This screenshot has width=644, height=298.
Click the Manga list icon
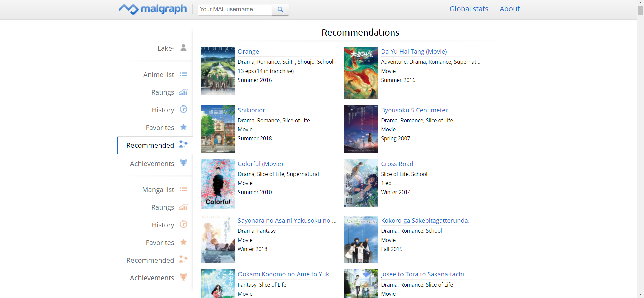[x=183, y=189]
